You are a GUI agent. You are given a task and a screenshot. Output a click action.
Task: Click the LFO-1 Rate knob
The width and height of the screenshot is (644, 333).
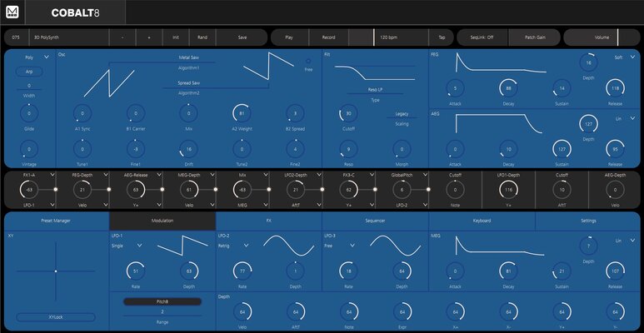[x=136, y=271]
